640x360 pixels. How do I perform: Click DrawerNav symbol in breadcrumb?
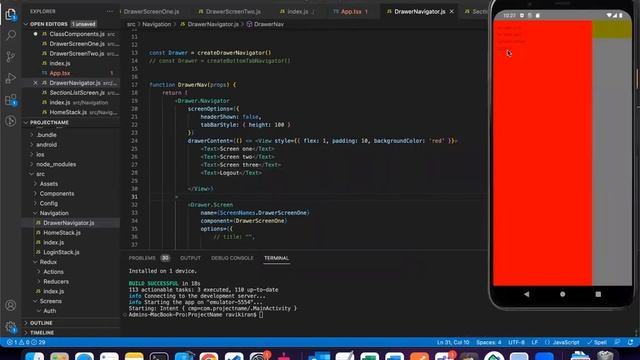pos(265,24)
